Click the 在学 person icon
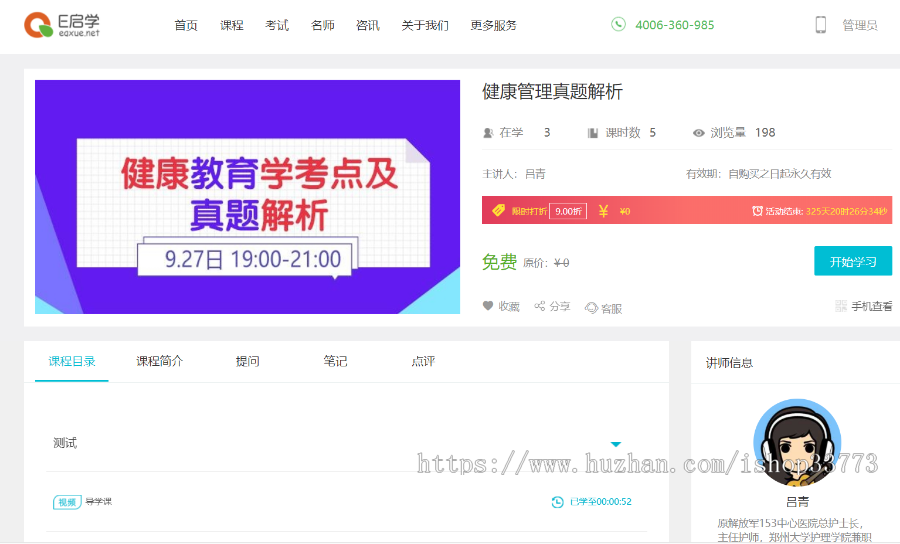The height and width of the screenshot is (544, 900). point(488,133)
